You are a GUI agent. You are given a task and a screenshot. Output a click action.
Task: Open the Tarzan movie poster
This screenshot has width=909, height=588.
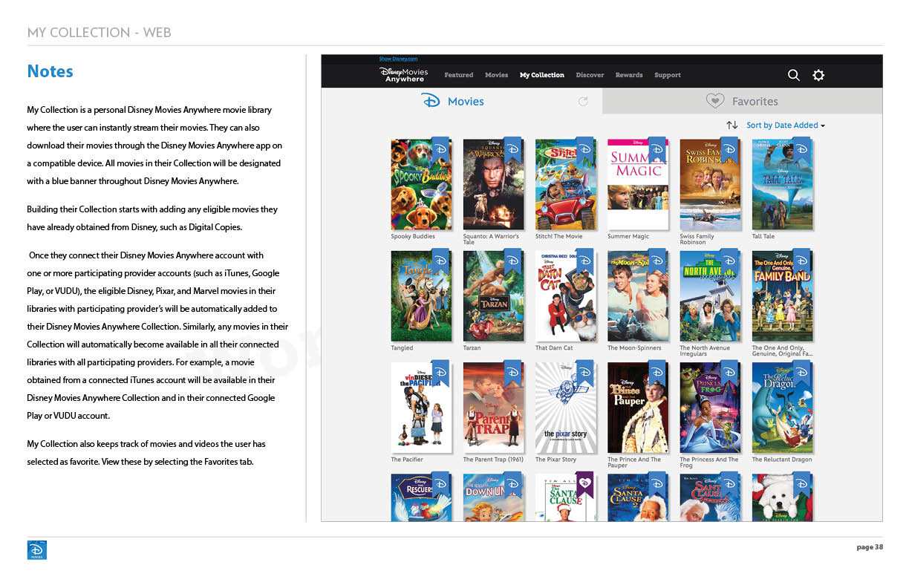coord(493,296)
